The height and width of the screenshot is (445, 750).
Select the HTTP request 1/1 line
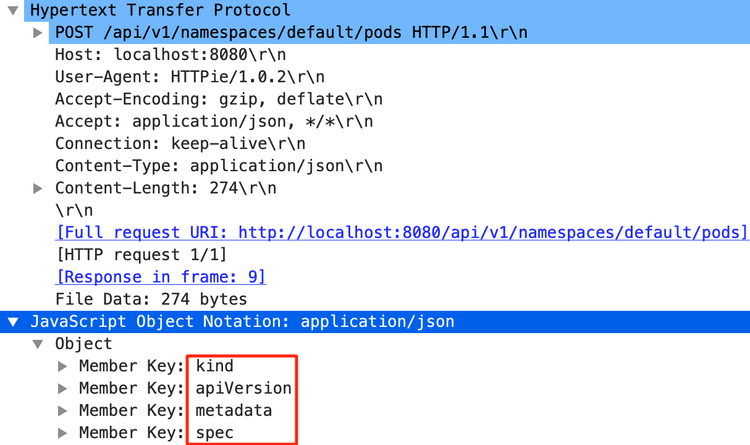[141, 254]
